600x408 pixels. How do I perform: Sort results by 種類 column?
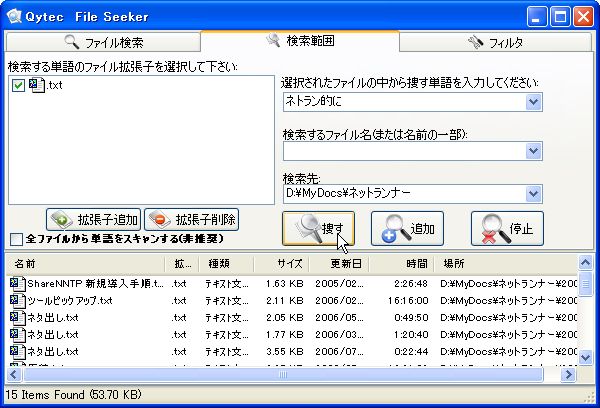click(x=227, y=264)
